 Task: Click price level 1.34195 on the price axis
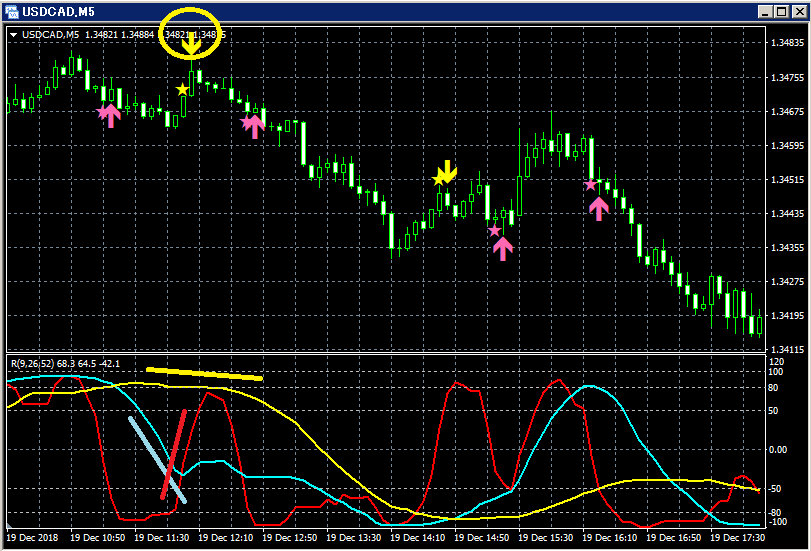(787, 316)
